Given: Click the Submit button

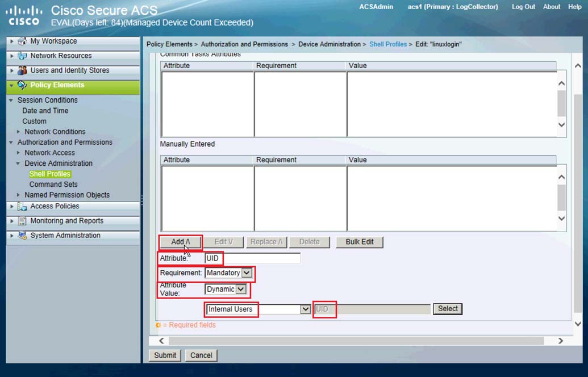Looking at the screenshot, I should tap(164, 355).
